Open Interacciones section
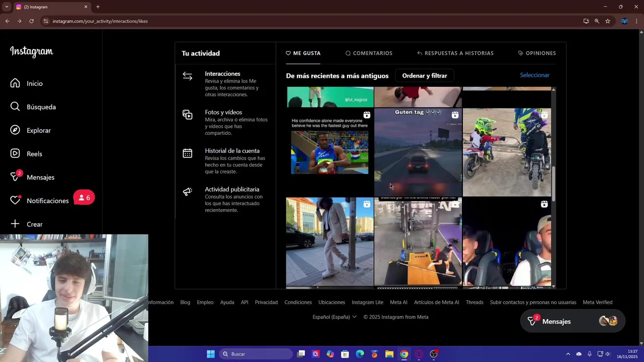This screenshot has width=644, height=362. [x=225, y=83]
